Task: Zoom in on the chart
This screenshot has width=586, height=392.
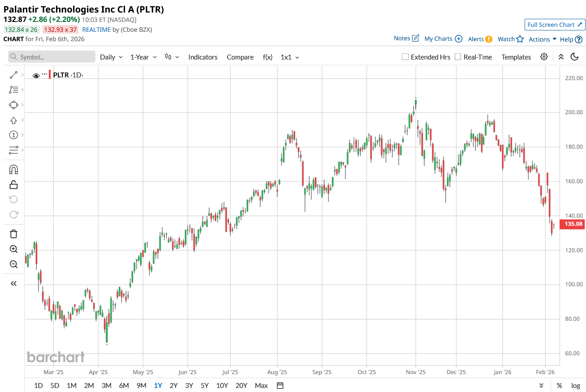Action: (x=13, y=249)
